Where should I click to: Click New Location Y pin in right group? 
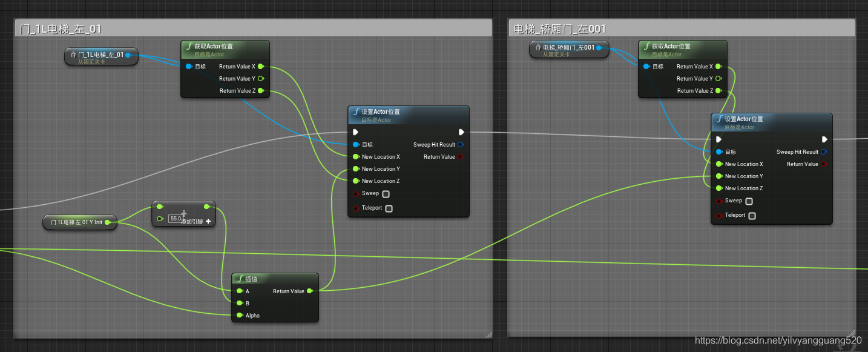pos(719,176)
